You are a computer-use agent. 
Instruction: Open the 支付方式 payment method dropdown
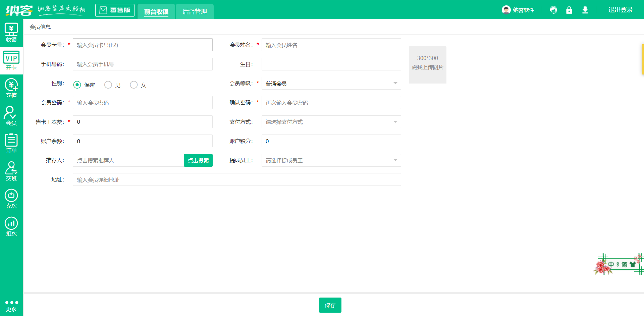[331, 122]
